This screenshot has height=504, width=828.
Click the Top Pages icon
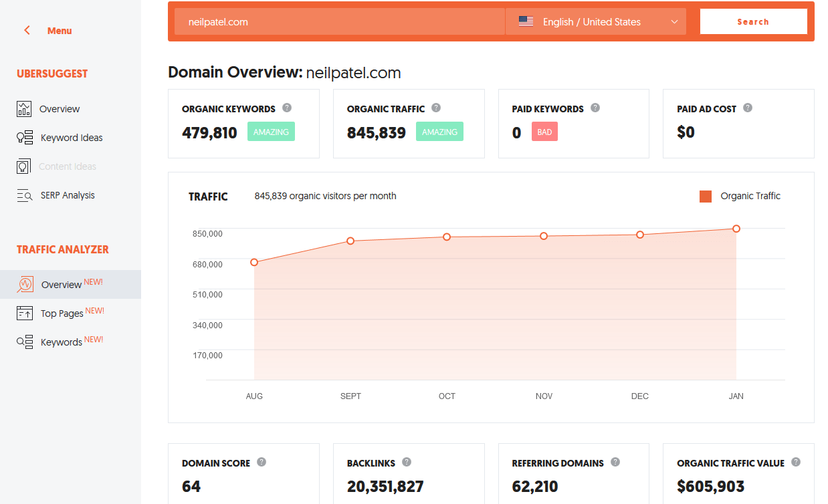pyautogui.click(x=24, y=313)
